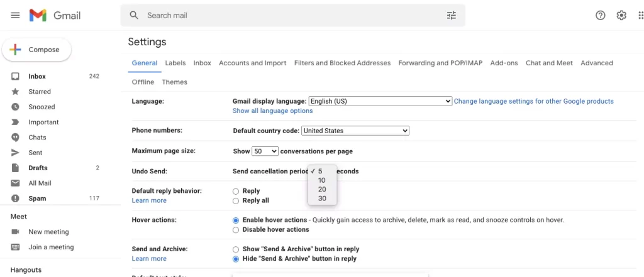Open the Offline settings tab
The image size is (644, 277).
[x=143, y=82]
